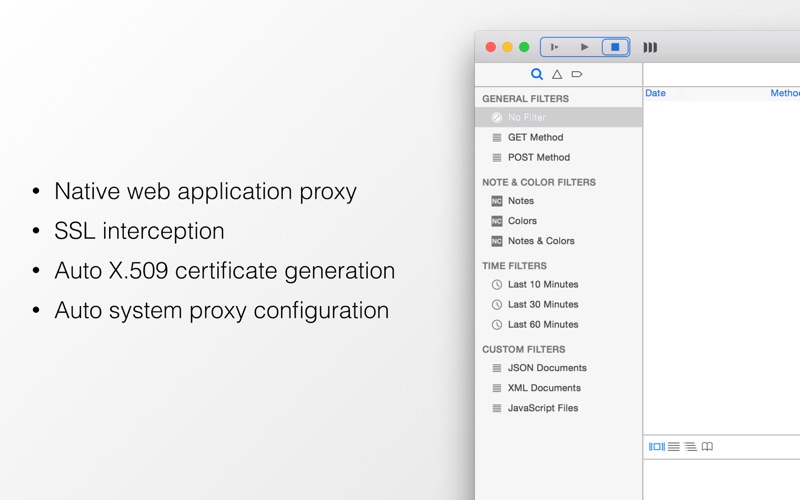The height and width of the screenshot is (500, 800).
Task: Select the triangle warning tab icon
Action: [x=557, y=74]
